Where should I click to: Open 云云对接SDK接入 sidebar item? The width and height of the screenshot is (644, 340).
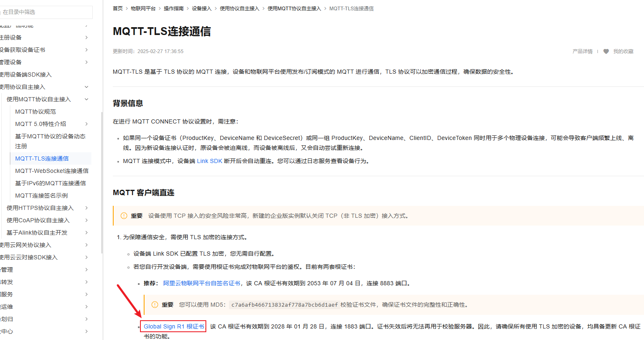click(29, 257)
